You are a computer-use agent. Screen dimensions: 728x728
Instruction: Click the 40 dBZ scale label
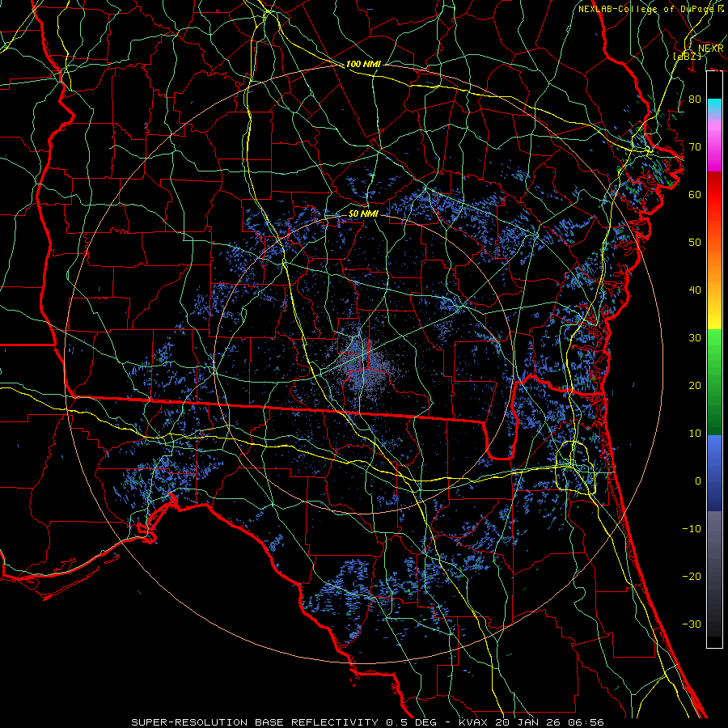(x=695, y=290)
